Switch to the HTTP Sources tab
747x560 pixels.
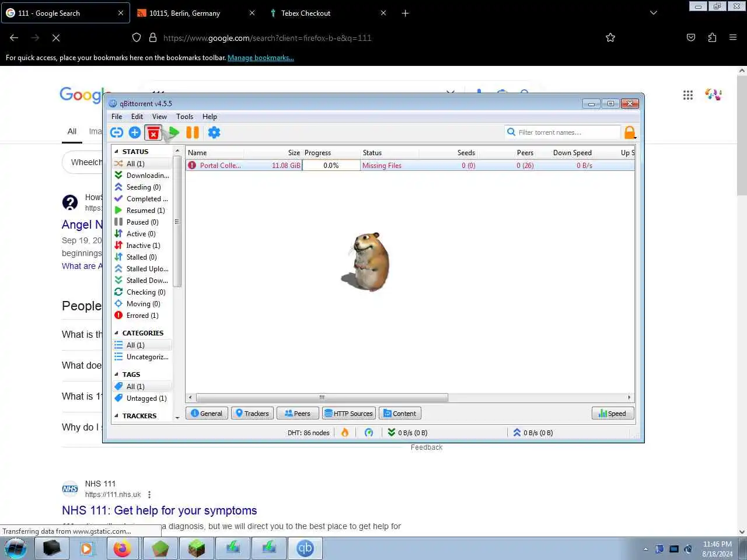coord(349,414)
